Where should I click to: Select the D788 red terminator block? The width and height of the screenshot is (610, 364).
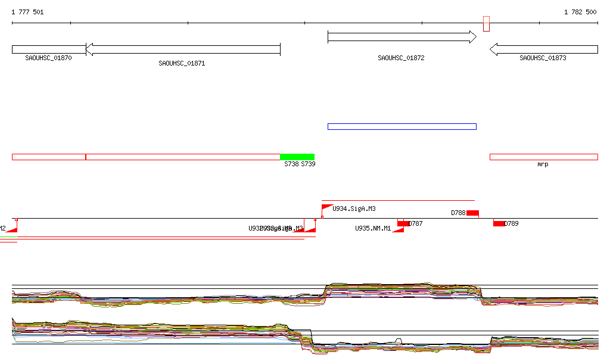point(472,213)
